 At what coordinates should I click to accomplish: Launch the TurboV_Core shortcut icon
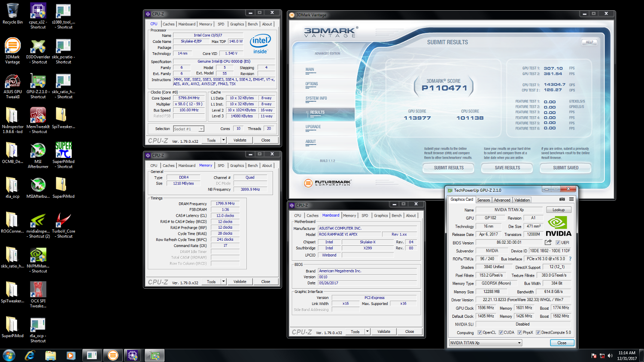64,225
